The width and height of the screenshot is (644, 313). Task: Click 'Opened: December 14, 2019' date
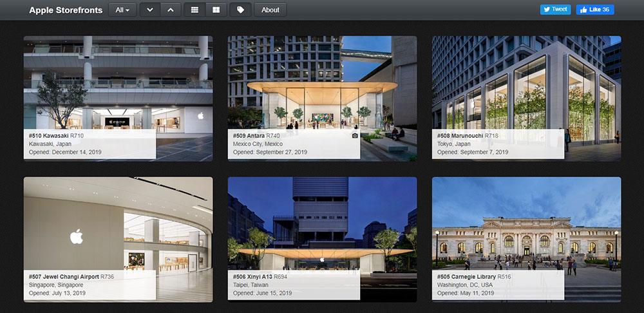point(65,152)
